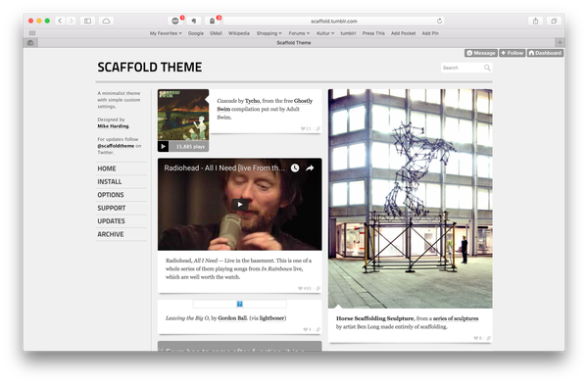The image size is (588, 384).
Task: Open the ARCHIVE navigation item
Action: coord(111,234)
